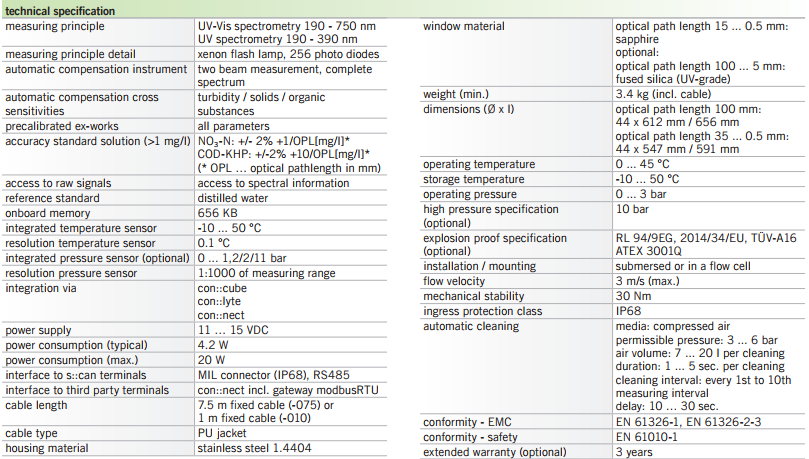Click '10 bar' high pressure value

[632, 209]
